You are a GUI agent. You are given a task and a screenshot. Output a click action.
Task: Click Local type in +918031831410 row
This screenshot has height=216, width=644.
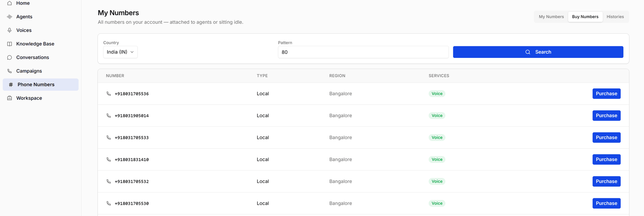263,159
